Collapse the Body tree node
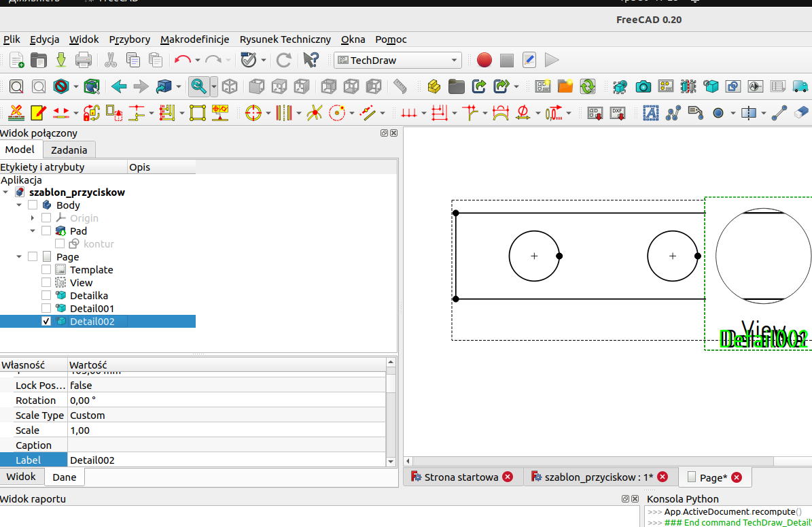The width and height of the screenshot is (812, 527). coord(19,205)
